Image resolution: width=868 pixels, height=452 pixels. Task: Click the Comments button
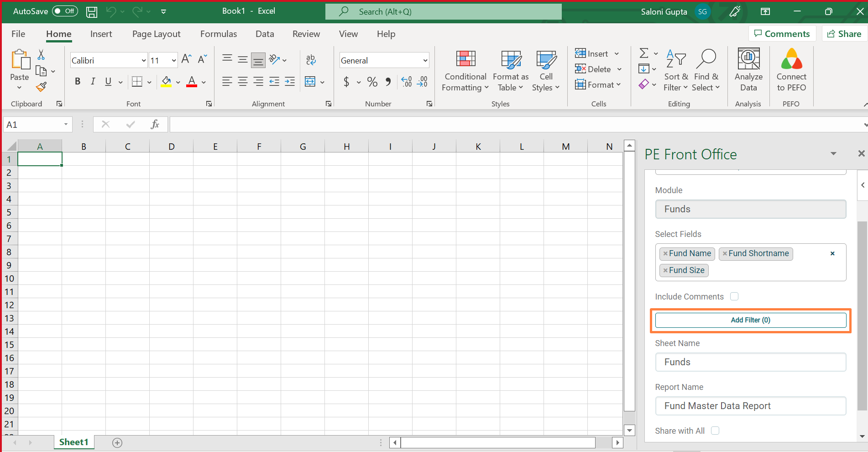[782, 34]
